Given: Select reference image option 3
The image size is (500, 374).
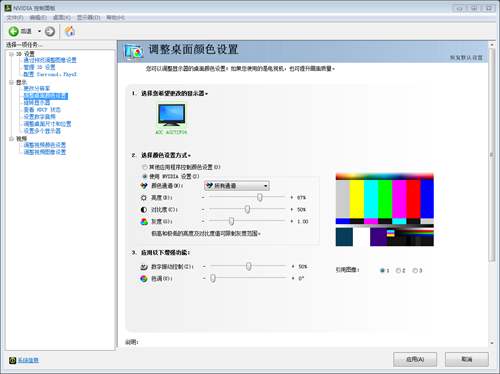Looking at the screenshot, I should point(415,270).
